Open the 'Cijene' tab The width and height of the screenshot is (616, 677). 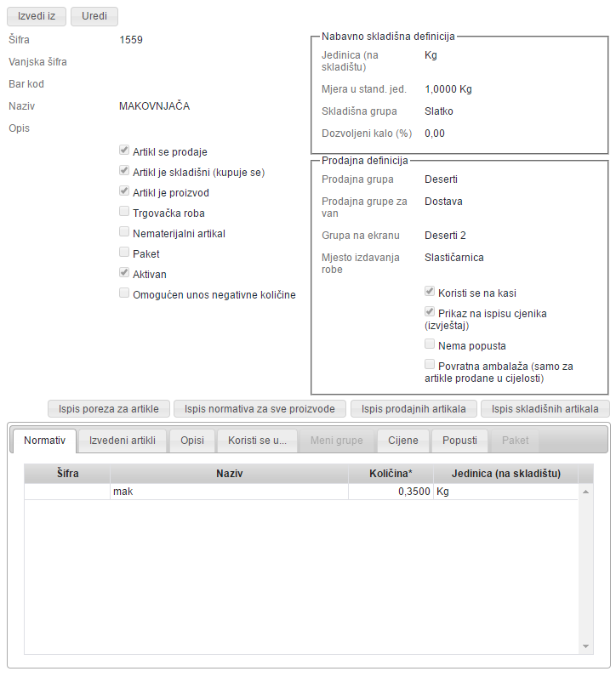tap(403, 441)
